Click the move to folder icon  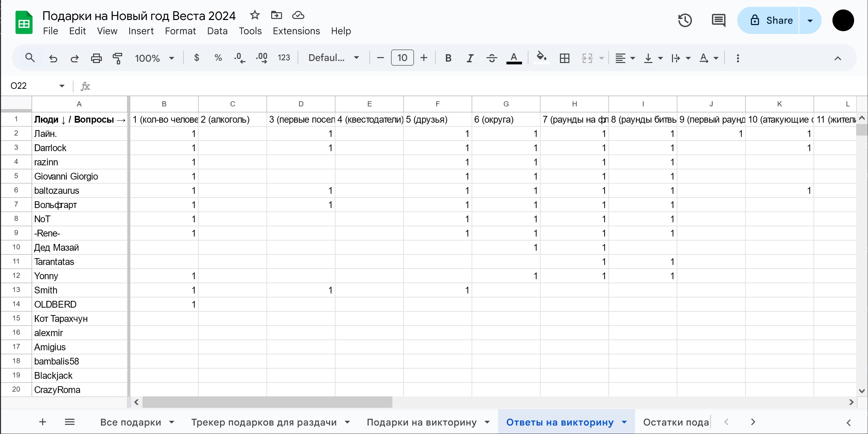point(276,15)
